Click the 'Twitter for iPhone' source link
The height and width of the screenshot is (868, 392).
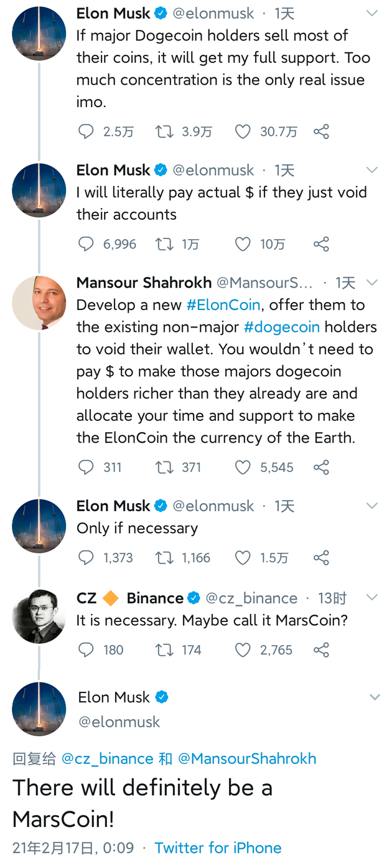[x=218, y=847]
